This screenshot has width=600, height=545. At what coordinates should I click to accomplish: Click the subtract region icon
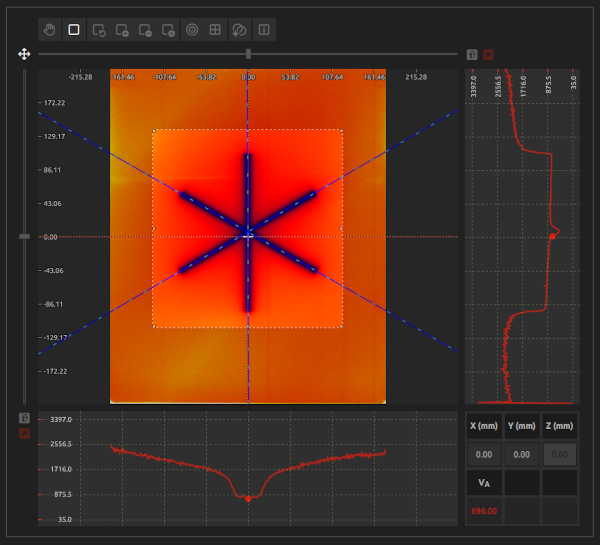point(145,30)
